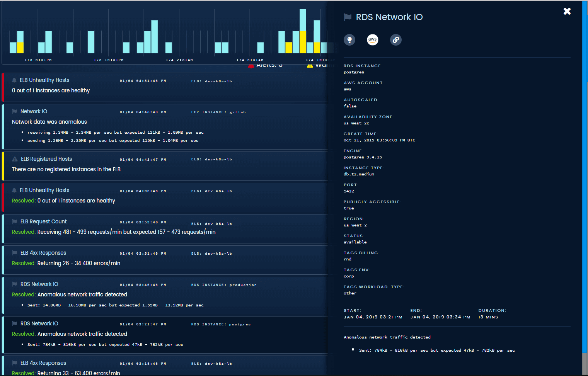Click the red bell icon beside Alerts count
This screenshot has width=588, height=376.
pos(251,65)
